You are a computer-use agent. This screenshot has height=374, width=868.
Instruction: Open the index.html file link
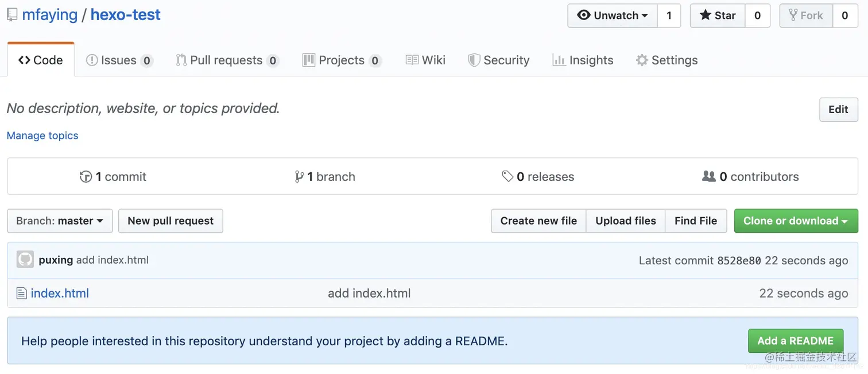pos(60,294)
